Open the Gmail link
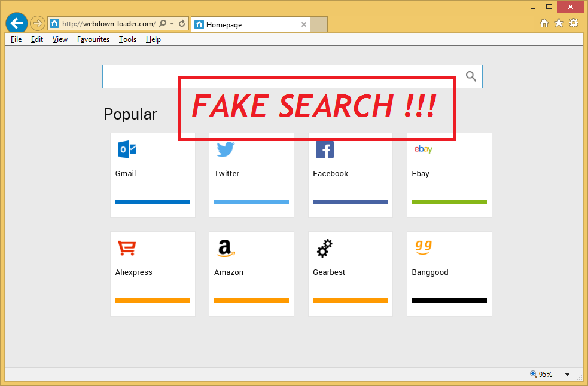The height and width of the screenshot is (386, 588). (125, 174)
